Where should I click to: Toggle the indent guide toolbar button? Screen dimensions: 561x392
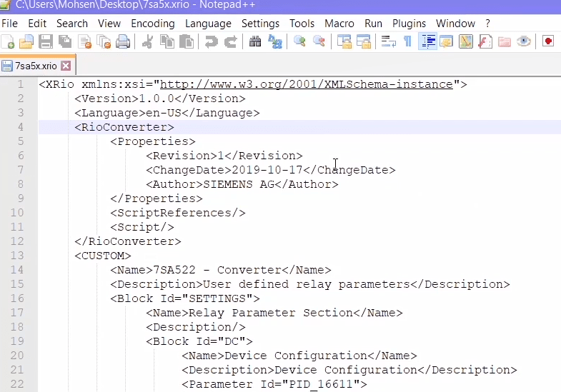[x=427, y=42]
